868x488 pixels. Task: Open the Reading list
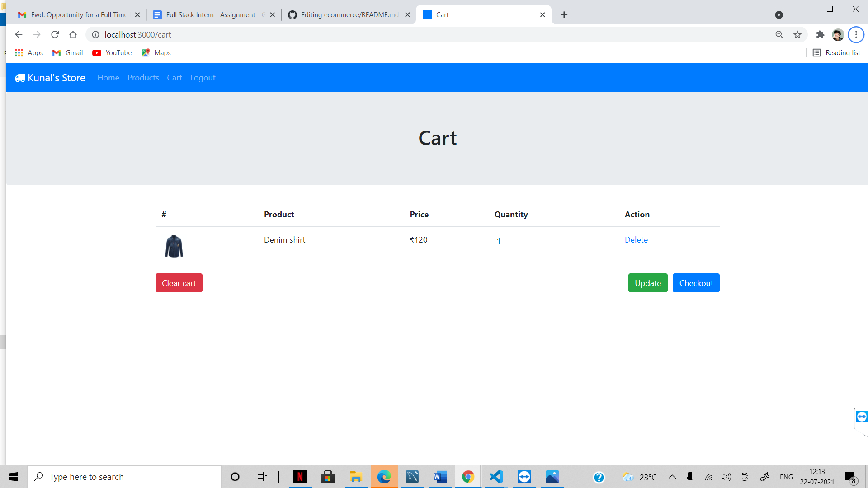836,53
